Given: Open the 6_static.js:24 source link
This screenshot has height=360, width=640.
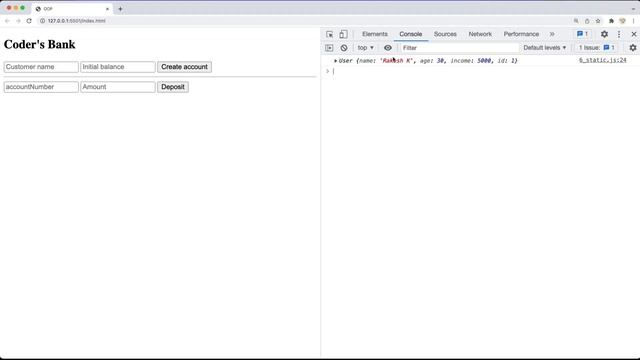Looking at the screenshot, I should 602,60.
